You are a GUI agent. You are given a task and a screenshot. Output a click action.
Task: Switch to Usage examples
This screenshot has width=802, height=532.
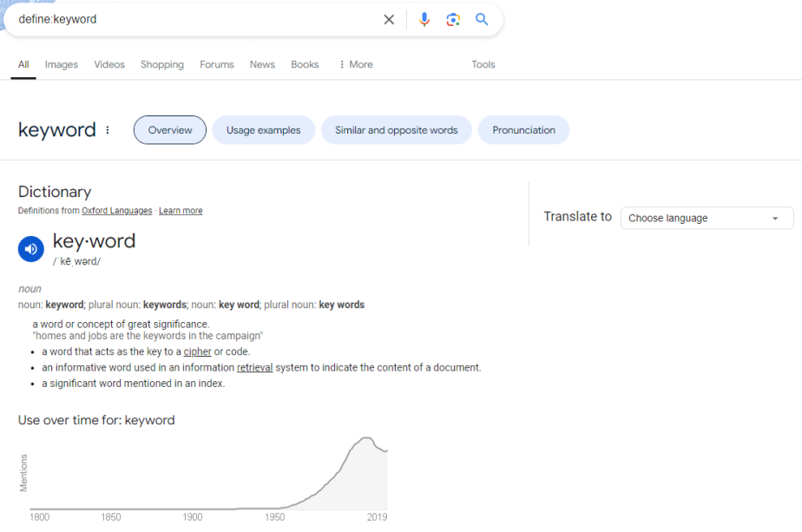[x=263, y=129]
